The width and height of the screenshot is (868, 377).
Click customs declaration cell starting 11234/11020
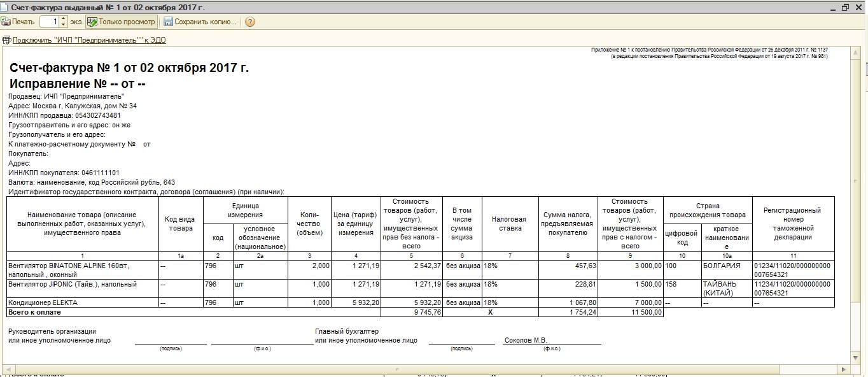(792, 288)
